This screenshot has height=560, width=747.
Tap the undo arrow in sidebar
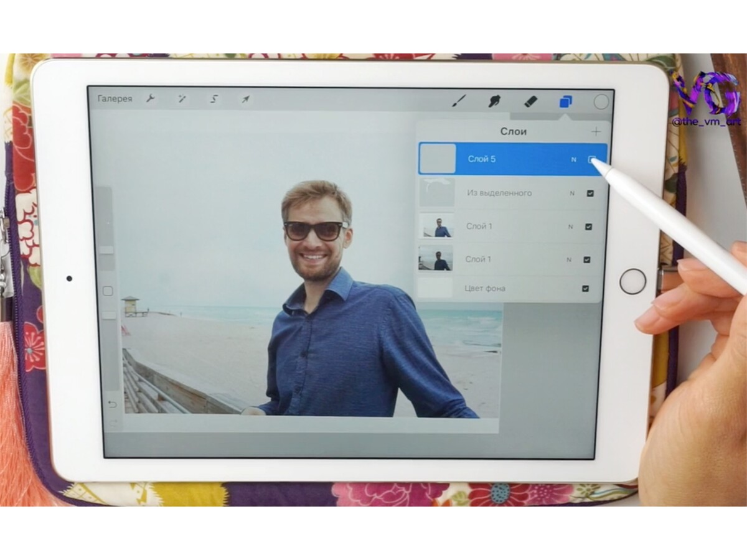coord(113,404)
